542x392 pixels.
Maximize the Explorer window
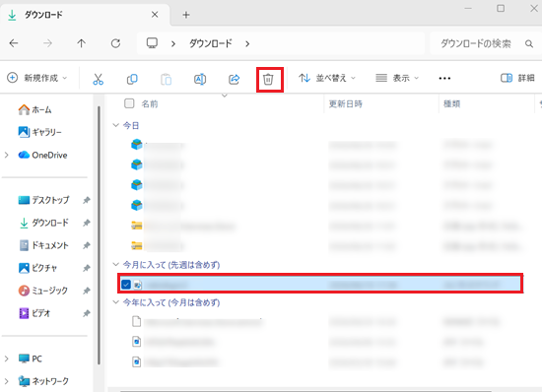(501, 8)
